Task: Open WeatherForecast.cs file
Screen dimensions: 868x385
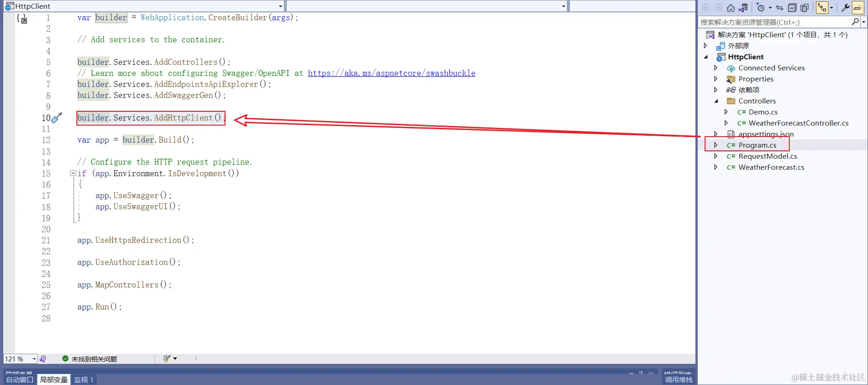Action: pyautogui.click(x=771, y=167)
